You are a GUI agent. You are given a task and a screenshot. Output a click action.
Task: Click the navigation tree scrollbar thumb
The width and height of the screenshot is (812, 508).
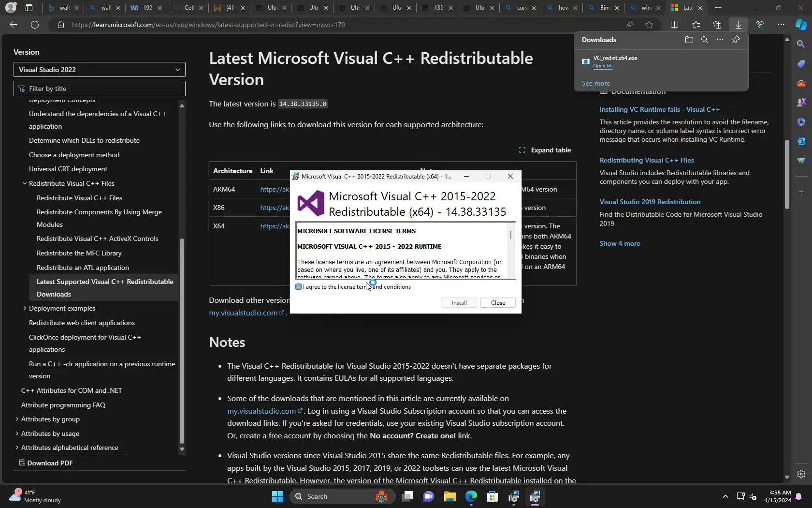(182, 341)
